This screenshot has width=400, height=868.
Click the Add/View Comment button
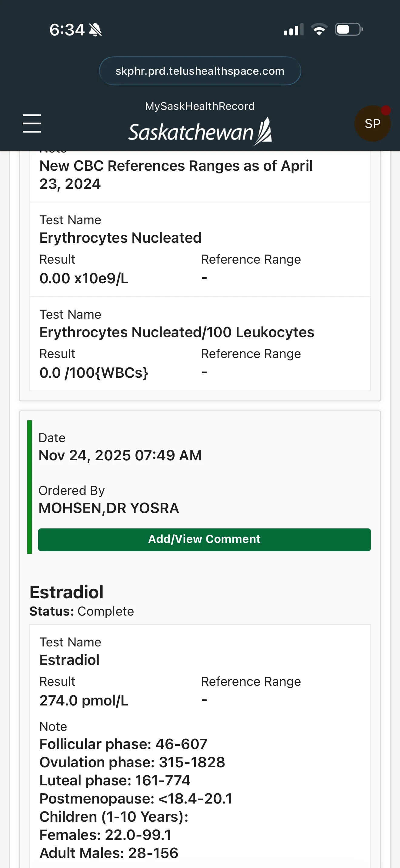pyautogui.click(x=204, y=539)
